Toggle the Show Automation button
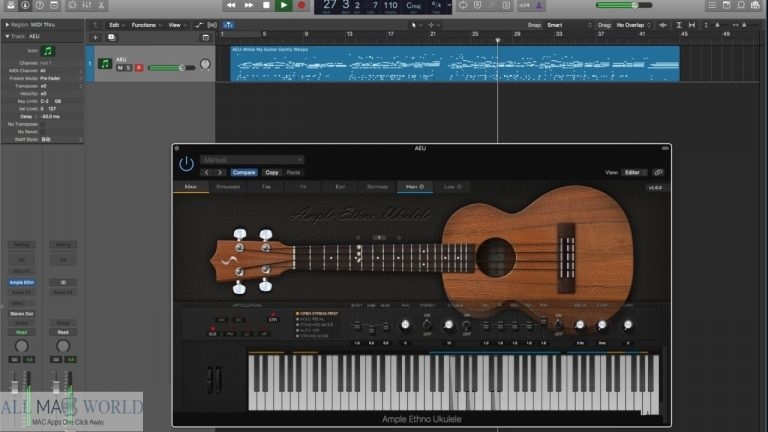Screen dimensions: 768x432 (198, 25)
